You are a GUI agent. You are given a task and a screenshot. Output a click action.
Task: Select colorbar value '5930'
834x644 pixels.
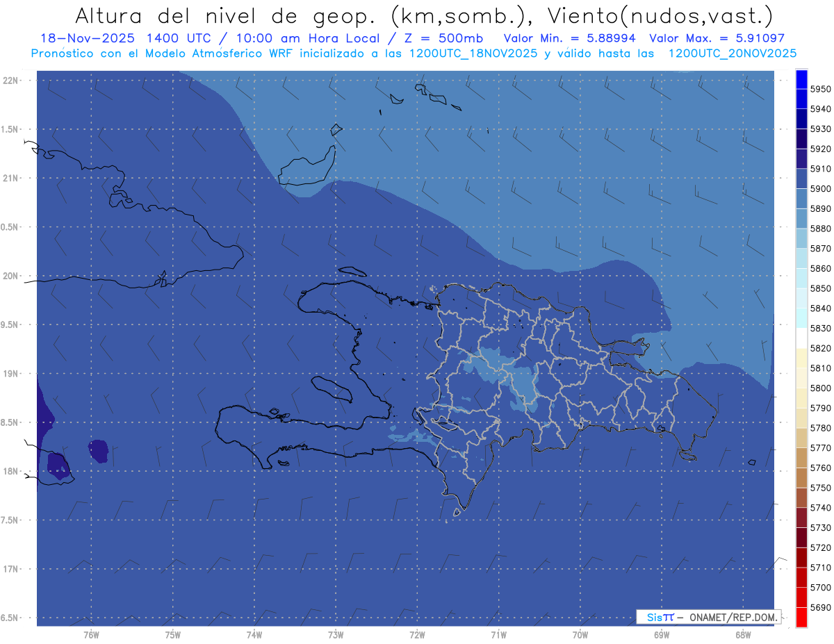coord(821,129)
